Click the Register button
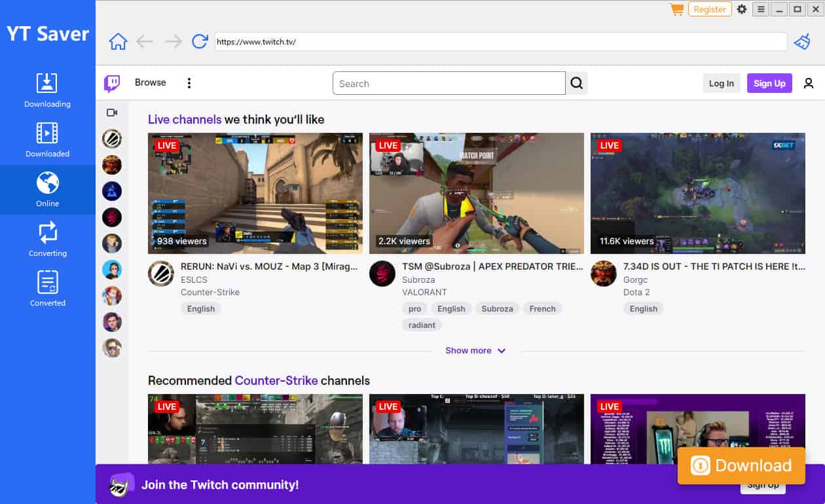 [x=710, y=9]
